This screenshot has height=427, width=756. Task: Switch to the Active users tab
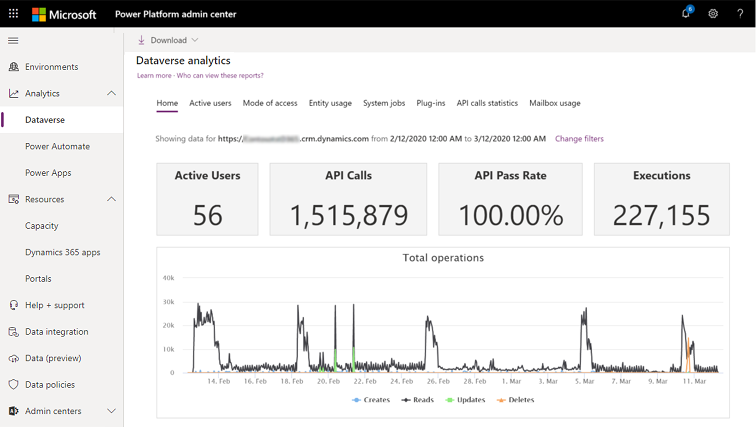click(210, 103)
